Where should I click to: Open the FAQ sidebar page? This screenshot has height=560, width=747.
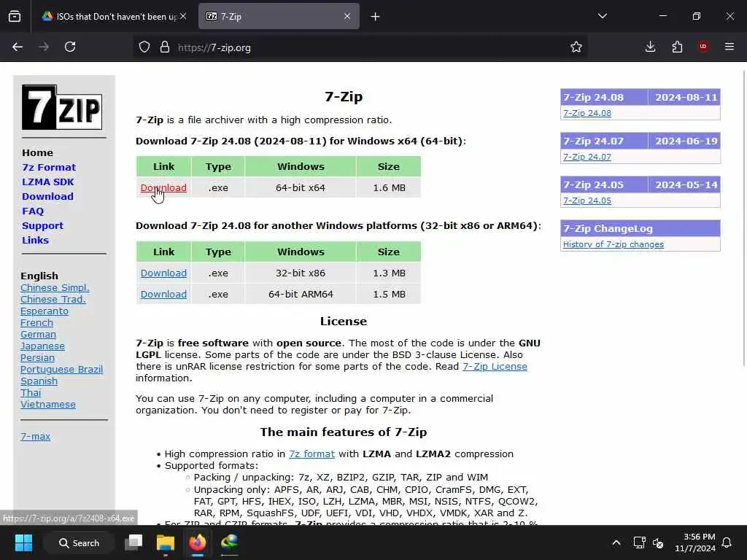click(x=33, y=211)
